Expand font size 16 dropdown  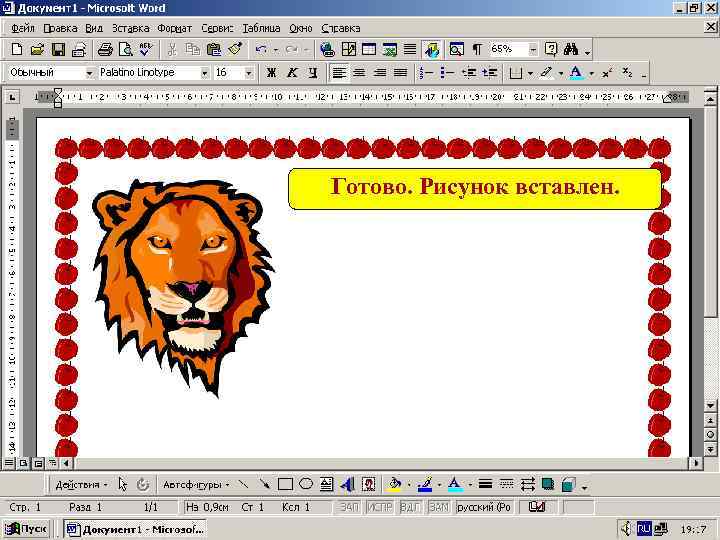248,73
